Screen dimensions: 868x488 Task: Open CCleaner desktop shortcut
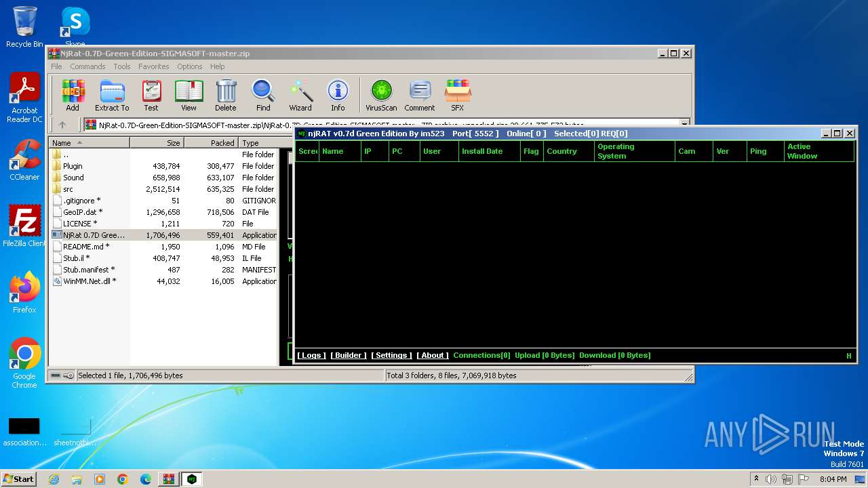point(24,160)
